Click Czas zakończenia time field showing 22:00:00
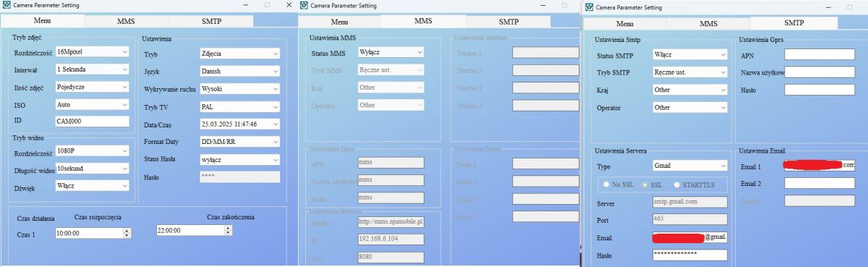 point(194,230)
